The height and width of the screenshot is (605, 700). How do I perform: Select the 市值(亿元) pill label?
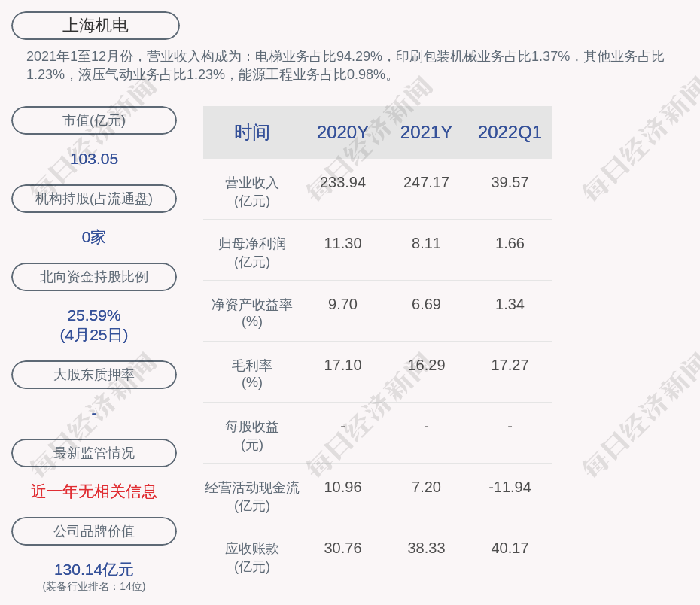point(94,120)
